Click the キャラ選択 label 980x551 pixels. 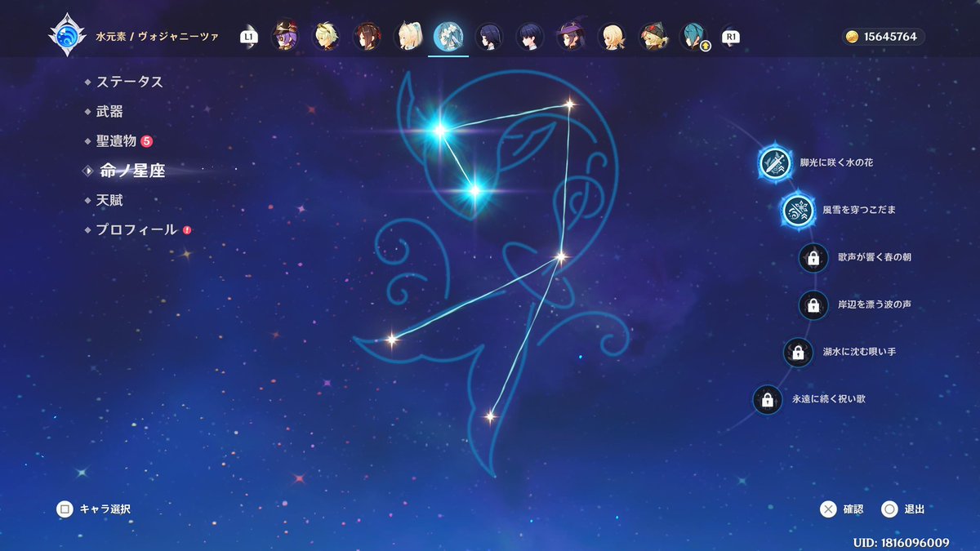click(105, 509)
